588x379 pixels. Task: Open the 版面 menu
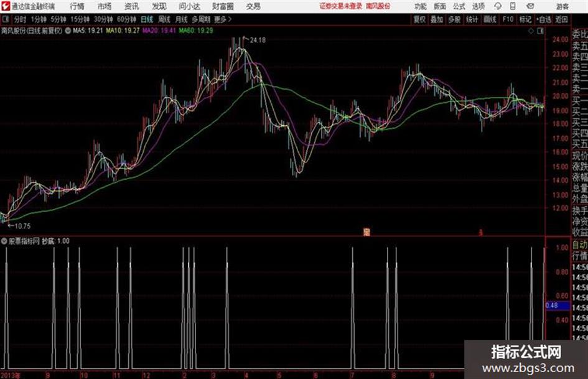[x=440, y=6]
